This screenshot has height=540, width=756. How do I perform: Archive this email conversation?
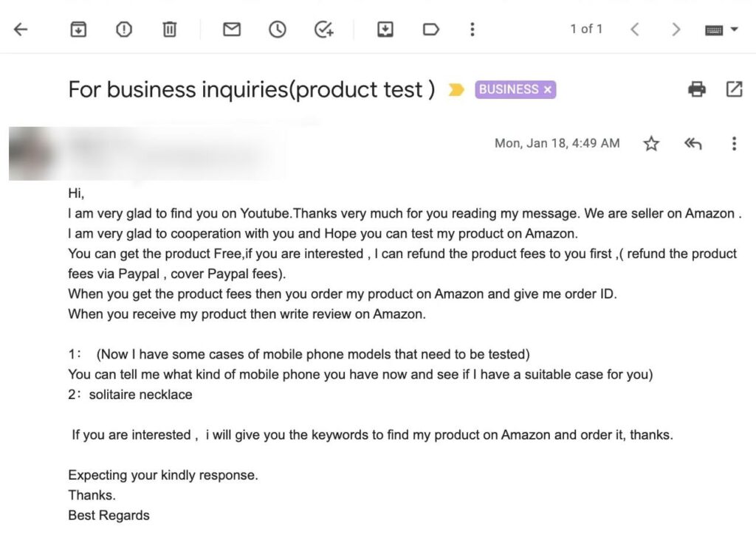coord(78,30)
